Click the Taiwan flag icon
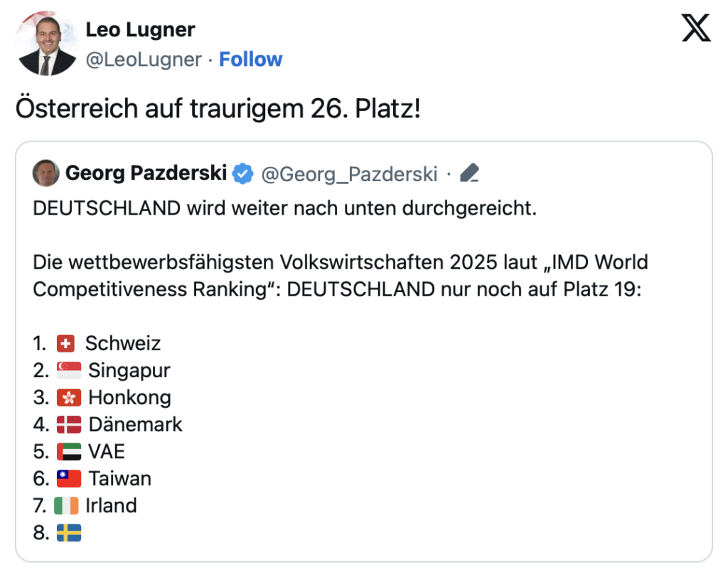728x572 pixels. (69, 478)
